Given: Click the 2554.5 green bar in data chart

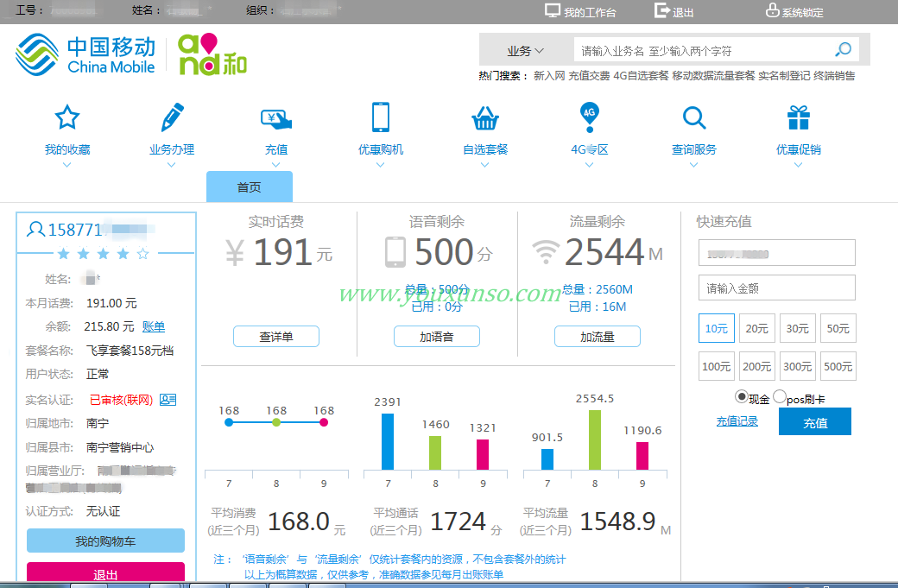Looking at the screenshot, I should click(x=595, y=439).
